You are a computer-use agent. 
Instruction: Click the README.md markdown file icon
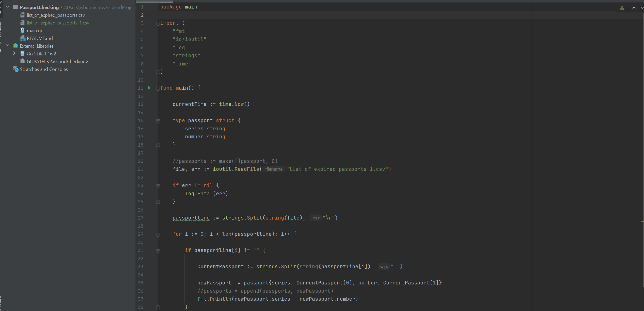[22, 38]
